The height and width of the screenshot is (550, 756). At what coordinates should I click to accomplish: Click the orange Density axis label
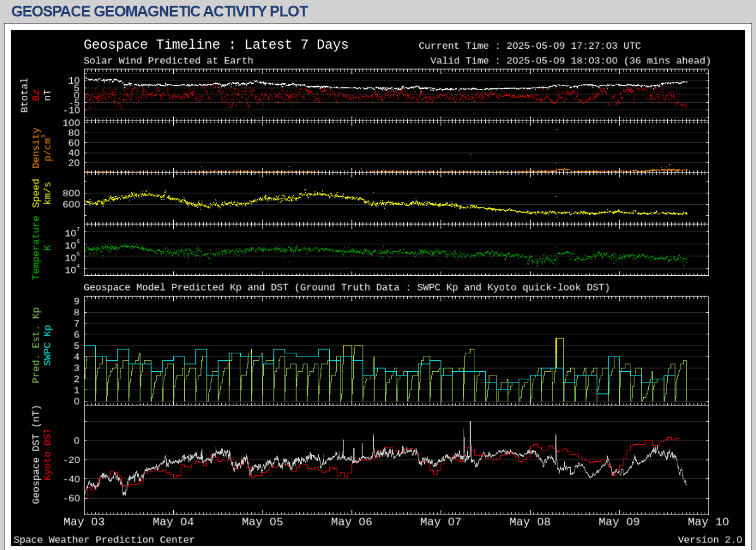pyautogui.click(x=36, y=148)
